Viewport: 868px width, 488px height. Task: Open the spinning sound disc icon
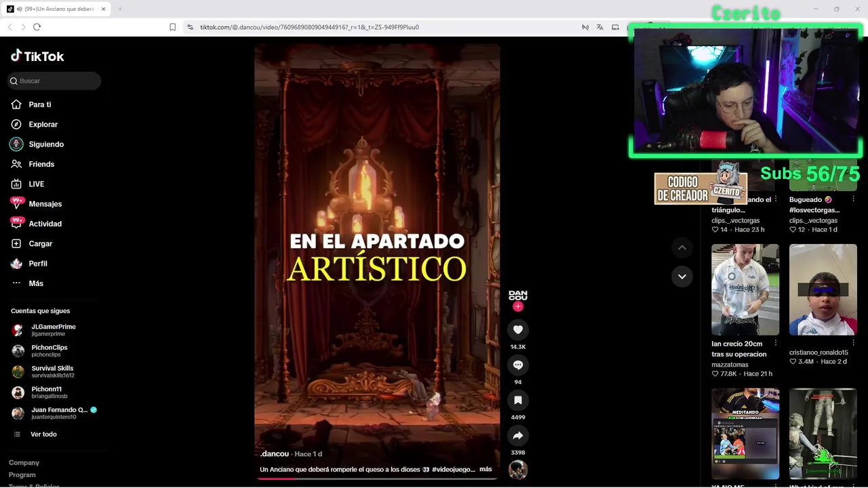coord(518,470)
